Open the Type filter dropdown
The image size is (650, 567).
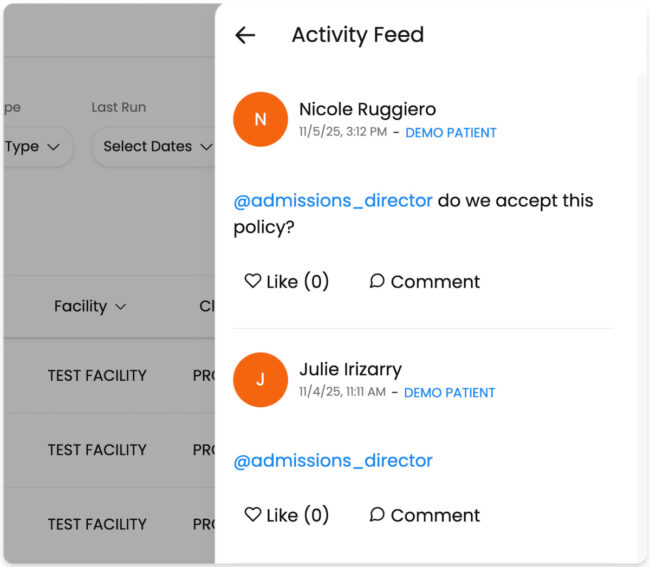(x=34, y=147)
